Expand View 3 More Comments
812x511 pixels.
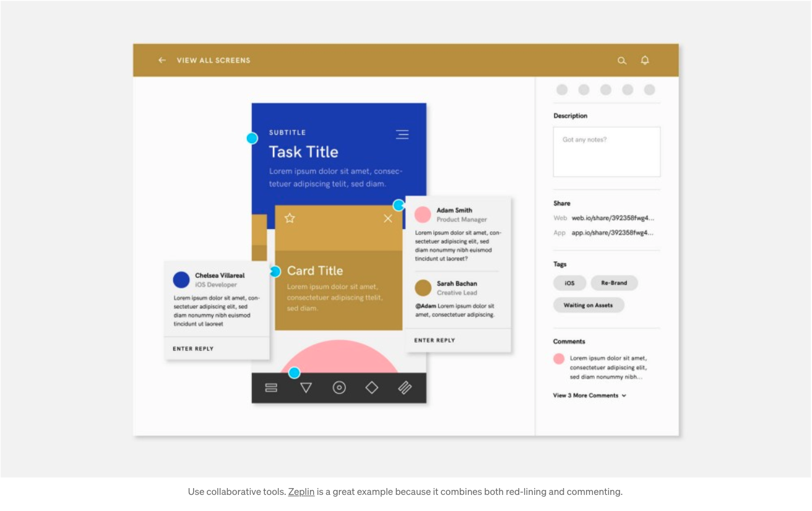tap(590, 395)
